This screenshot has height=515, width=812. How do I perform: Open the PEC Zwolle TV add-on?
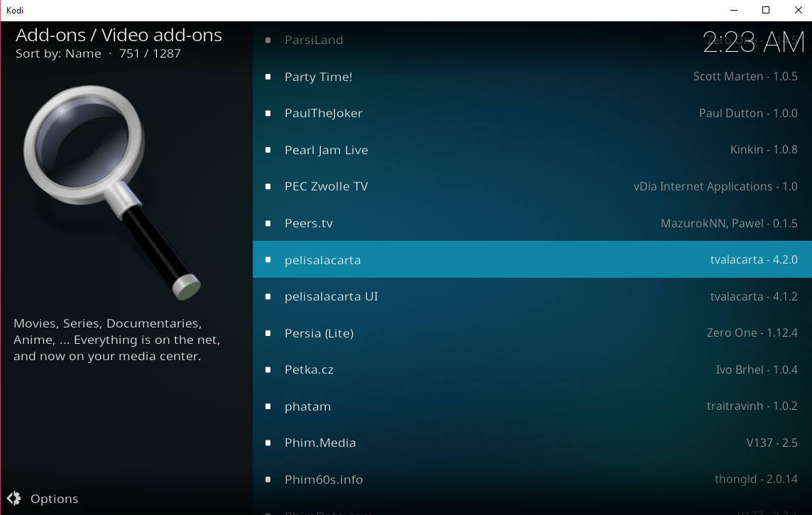(x=532, y=187)
